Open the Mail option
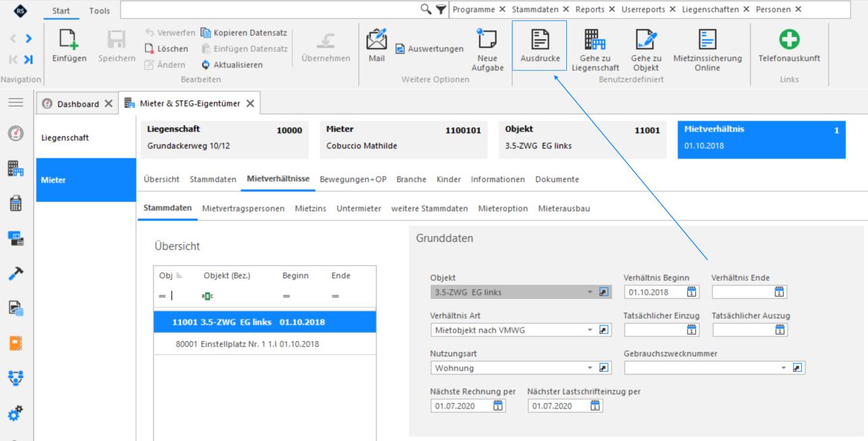The height and width of the screenshot is (441, 868). pyautogui.click(x=377, y=46)
